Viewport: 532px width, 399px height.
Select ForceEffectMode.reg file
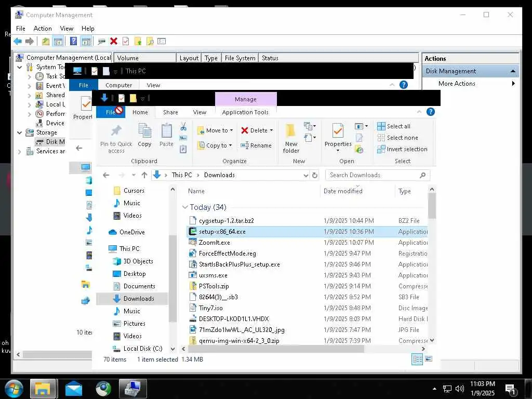coord(228,254)
